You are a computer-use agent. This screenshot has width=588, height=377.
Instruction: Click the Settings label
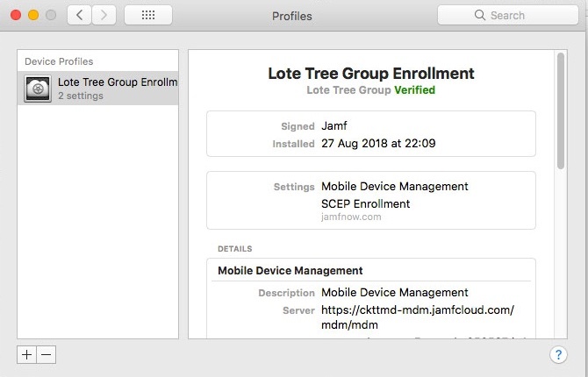pos(294,187)
